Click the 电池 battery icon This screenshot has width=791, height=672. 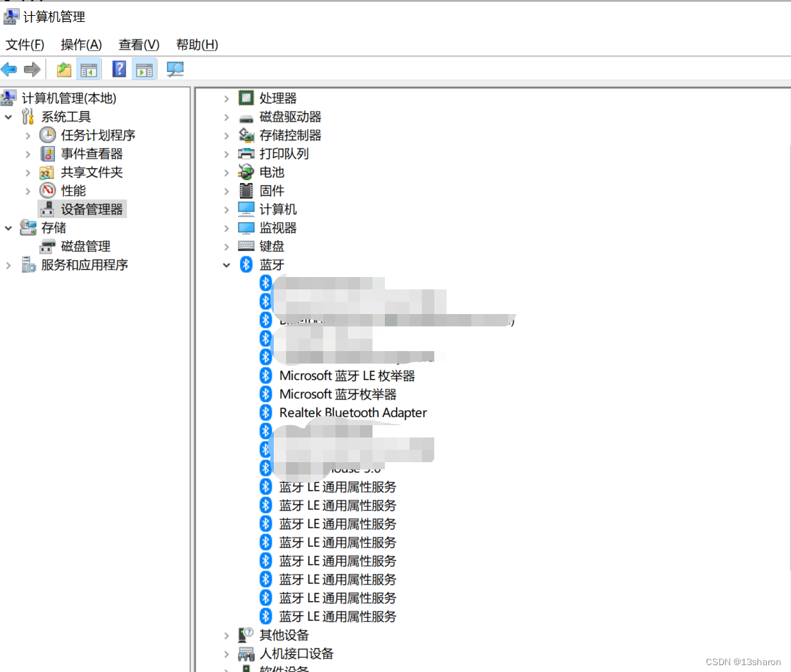point(246,172)
